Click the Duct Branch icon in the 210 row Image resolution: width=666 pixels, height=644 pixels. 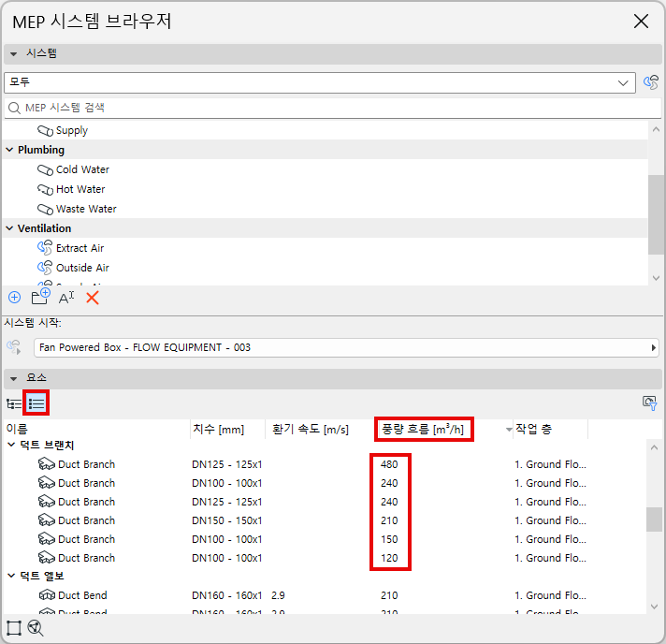pyautogui.click(x=46, y=520)
